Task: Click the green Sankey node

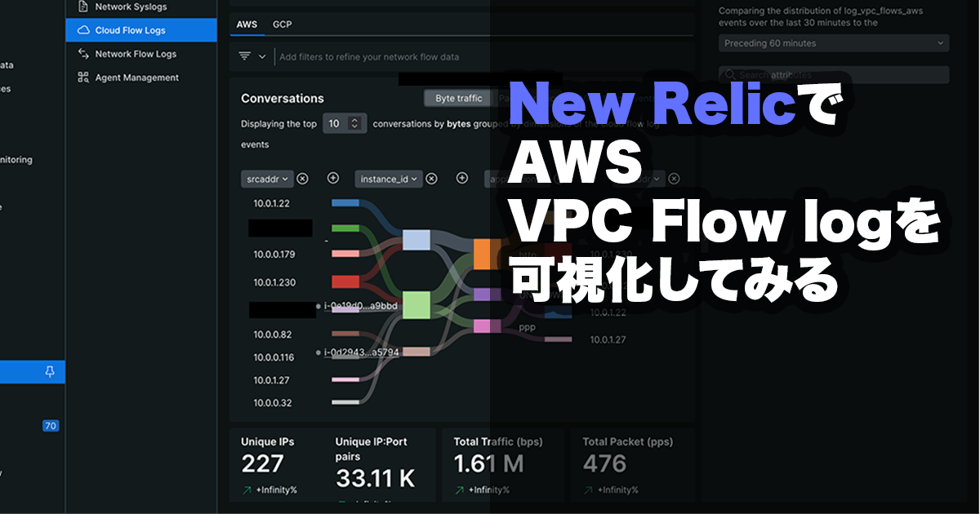Action: [416, 305]
